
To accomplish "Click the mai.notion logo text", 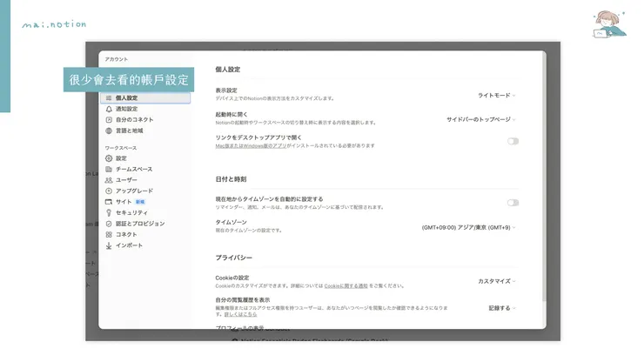I will coord(54,24).
